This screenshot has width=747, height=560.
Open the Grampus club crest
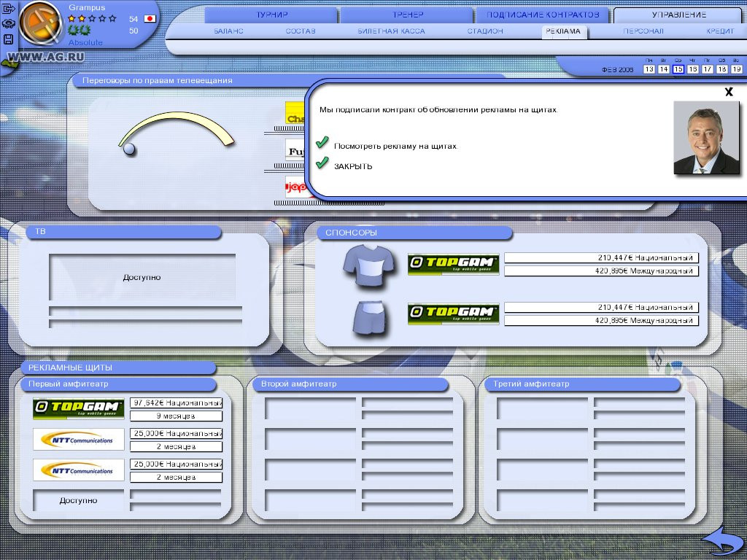pos(41,23)
